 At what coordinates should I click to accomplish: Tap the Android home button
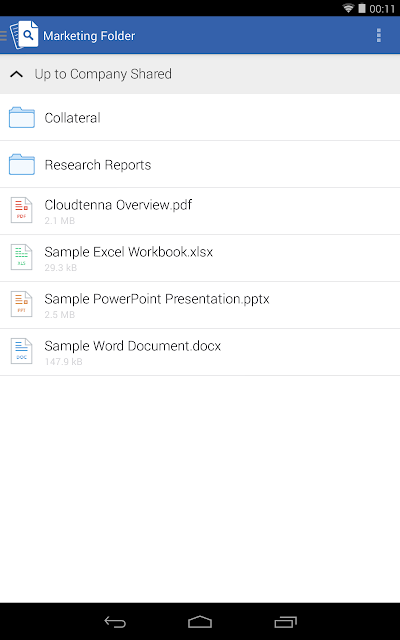coord(200,622)
